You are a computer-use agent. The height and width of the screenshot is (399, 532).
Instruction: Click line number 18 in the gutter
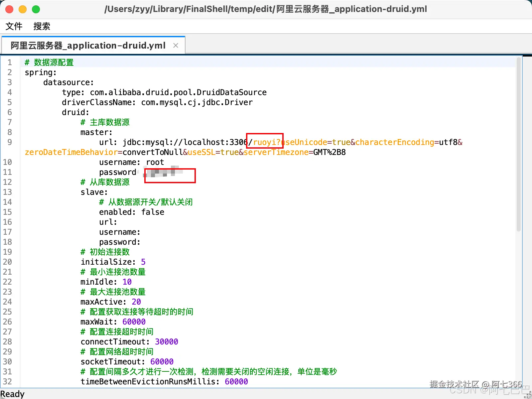point(7,242)
